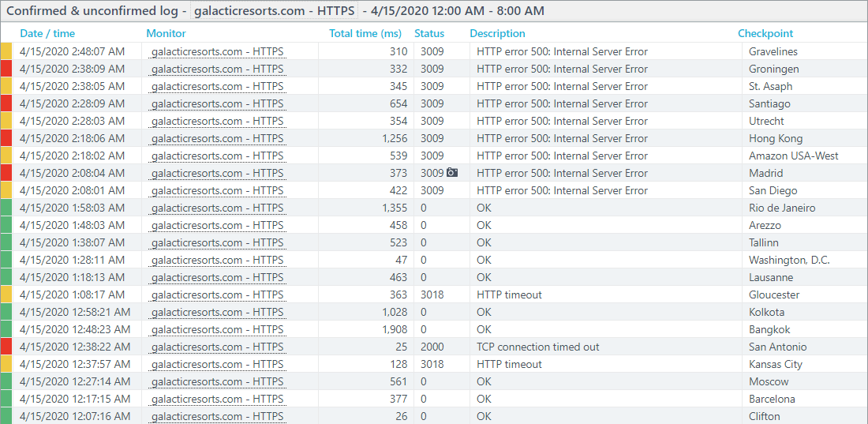Click the red status marker for San Antonio row

coord(6,347)
